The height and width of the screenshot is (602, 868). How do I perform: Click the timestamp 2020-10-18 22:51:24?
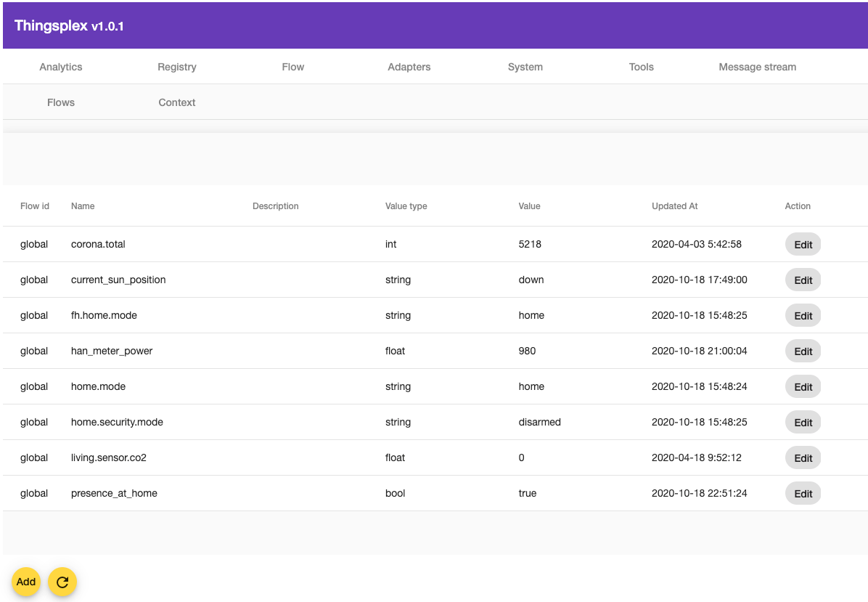pyautogui.click(x=699, y=494)
